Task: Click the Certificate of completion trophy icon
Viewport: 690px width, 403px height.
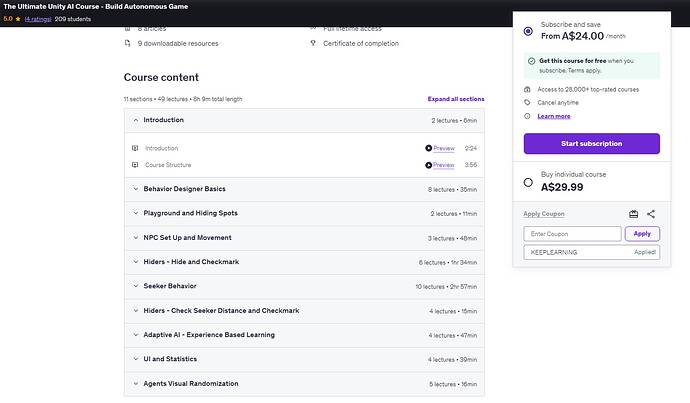Action: point(313,43)
